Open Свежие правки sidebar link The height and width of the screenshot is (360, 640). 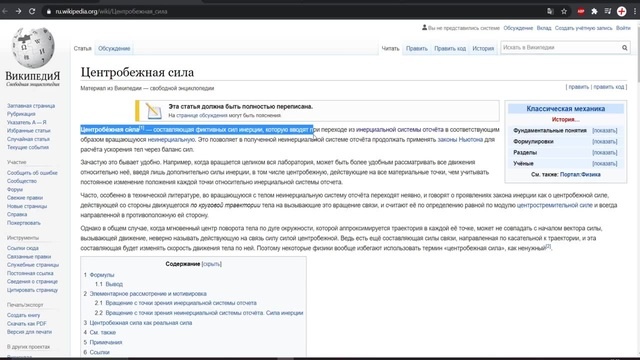[24, 198]
